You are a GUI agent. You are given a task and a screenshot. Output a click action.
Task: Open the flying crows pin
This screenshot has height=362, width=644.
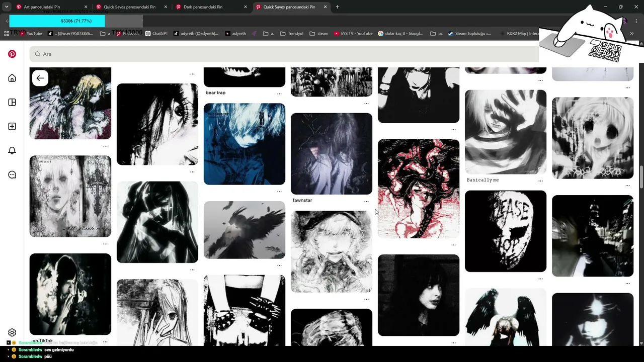[245, 230]
